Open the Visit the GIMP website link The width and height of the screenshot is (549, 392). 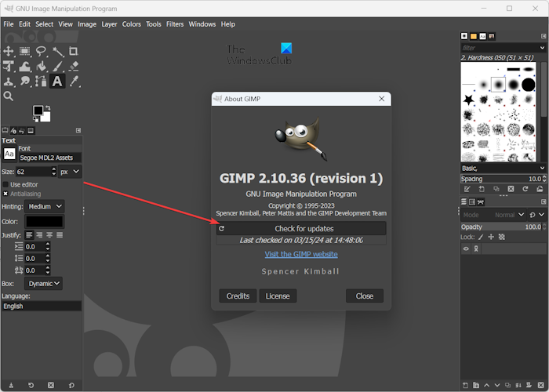click(x=301, y=255)
